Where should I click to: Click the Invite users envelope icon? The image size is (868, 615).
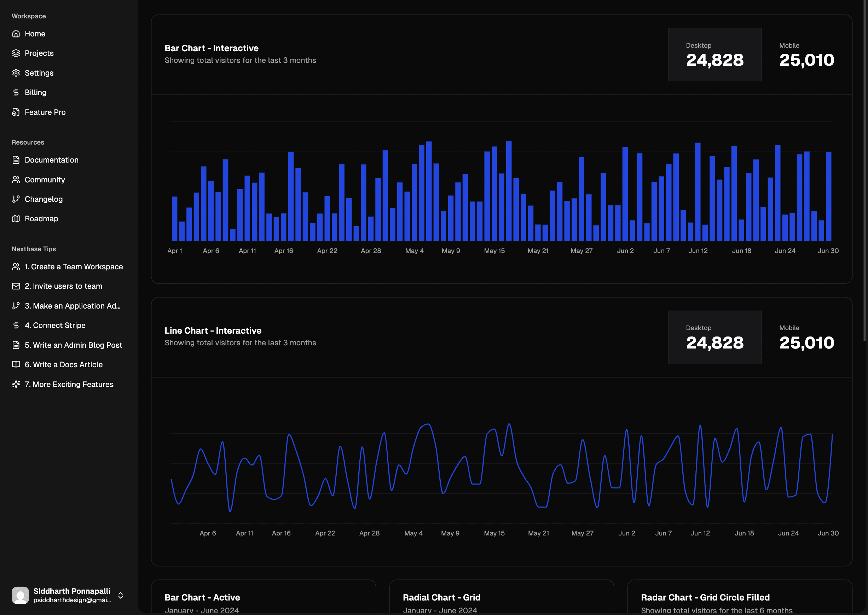16,286
